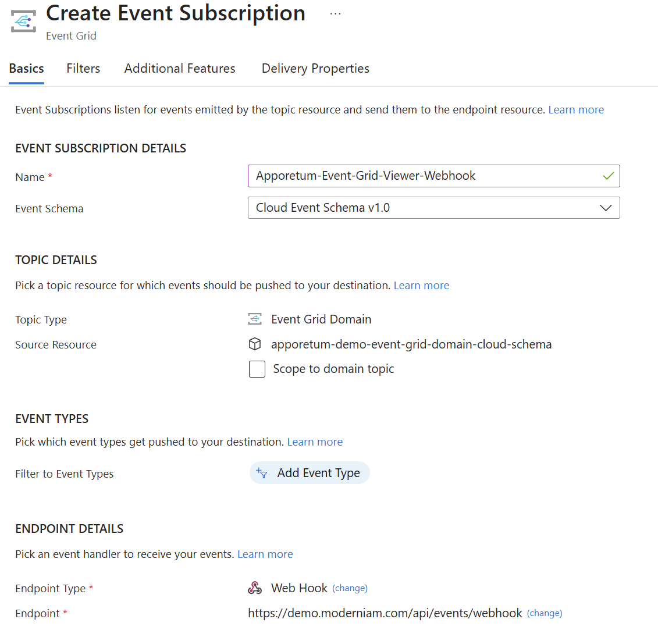Open the Additional Features tab

[x=180, y=69]
